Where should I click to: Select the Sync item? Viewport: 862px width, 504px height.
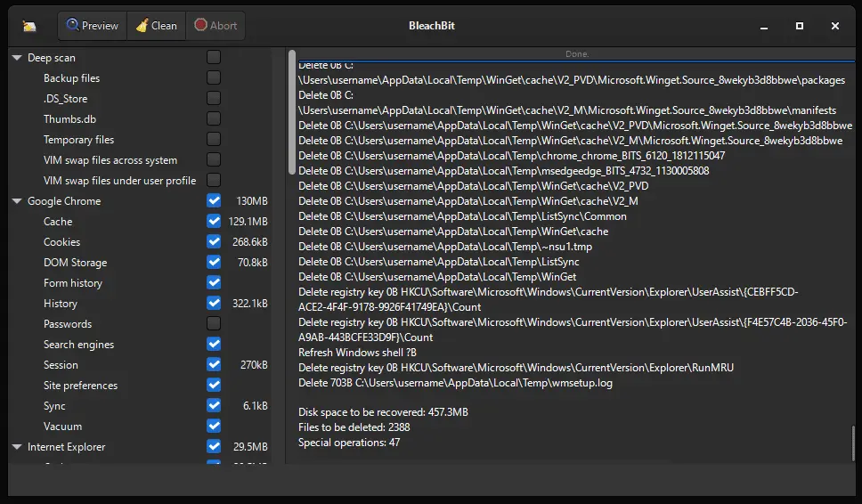(x=54, y=406)
